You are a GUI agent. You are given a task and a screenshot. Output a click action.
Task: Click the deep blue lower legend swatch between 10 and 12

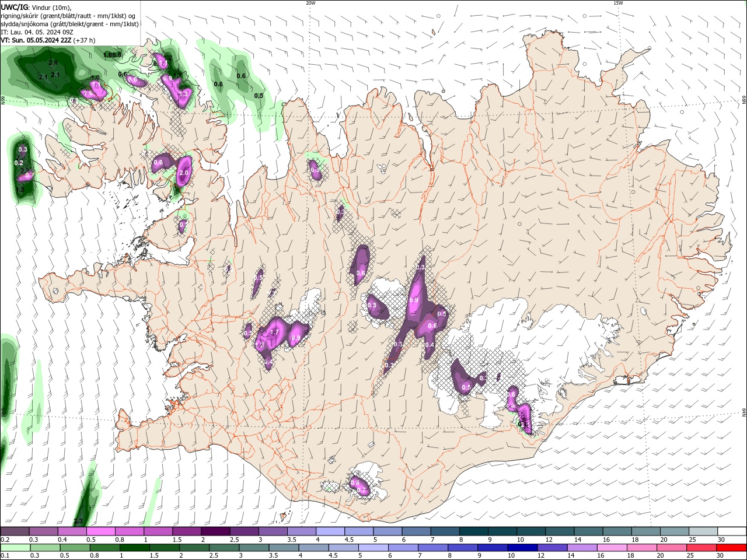(523, 548)
